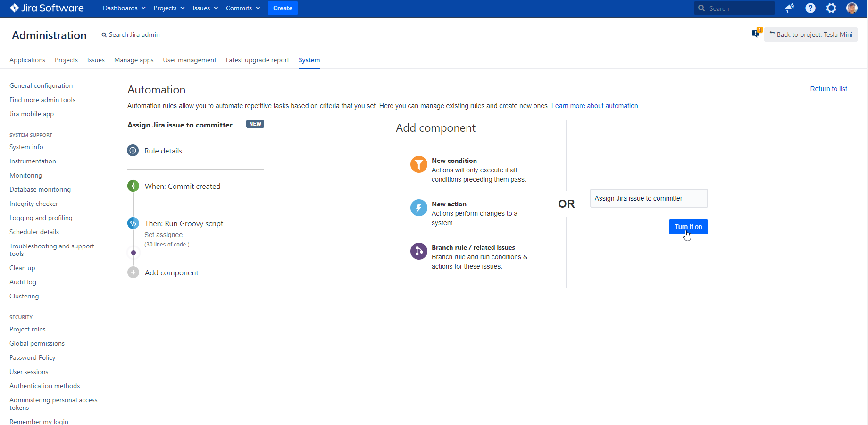Screen dimensions: 868x425
Task: Open the user profile avatar
Action: [852, 8]
